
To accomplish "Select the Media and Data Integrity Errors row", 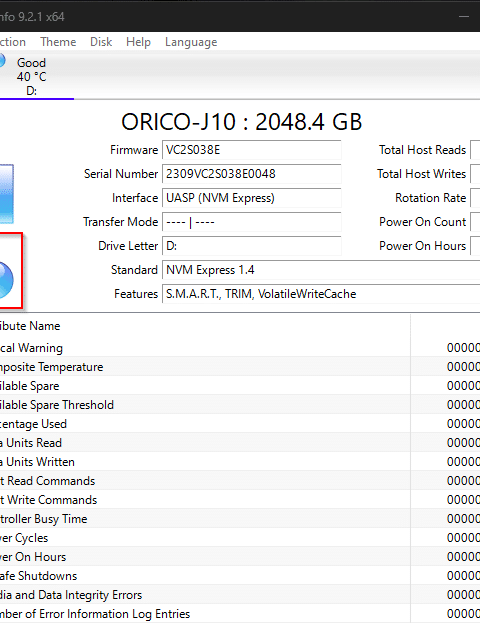I will (240, 595).
